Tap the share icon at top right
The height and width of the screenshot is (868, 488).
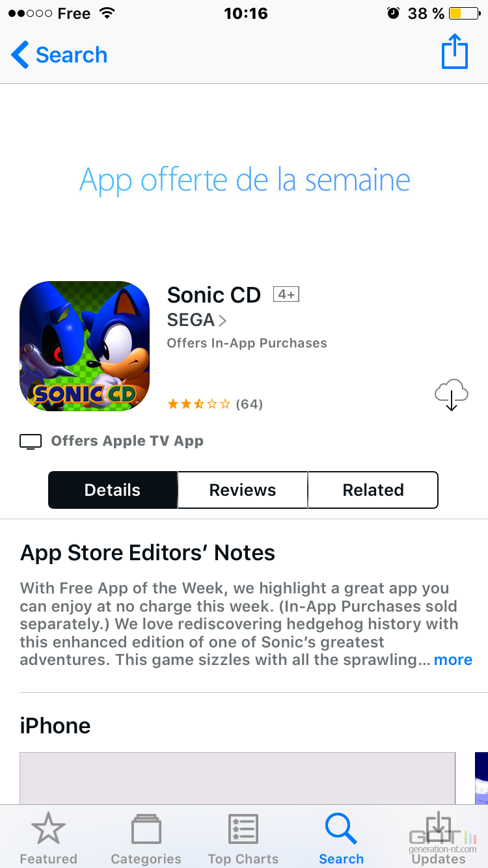[x=455, y=52]
